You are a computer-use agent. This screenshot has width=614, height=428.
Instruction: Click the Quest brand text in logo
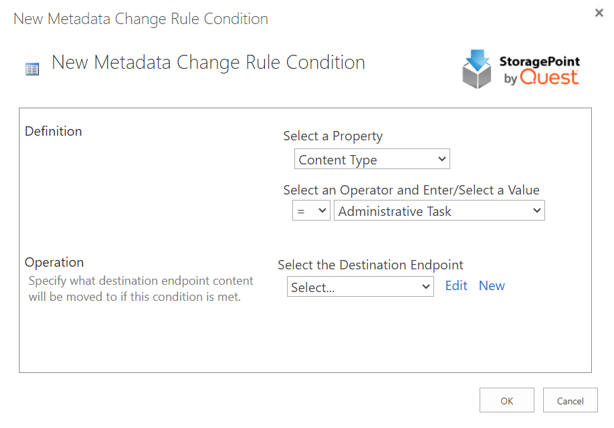(548, 78)
